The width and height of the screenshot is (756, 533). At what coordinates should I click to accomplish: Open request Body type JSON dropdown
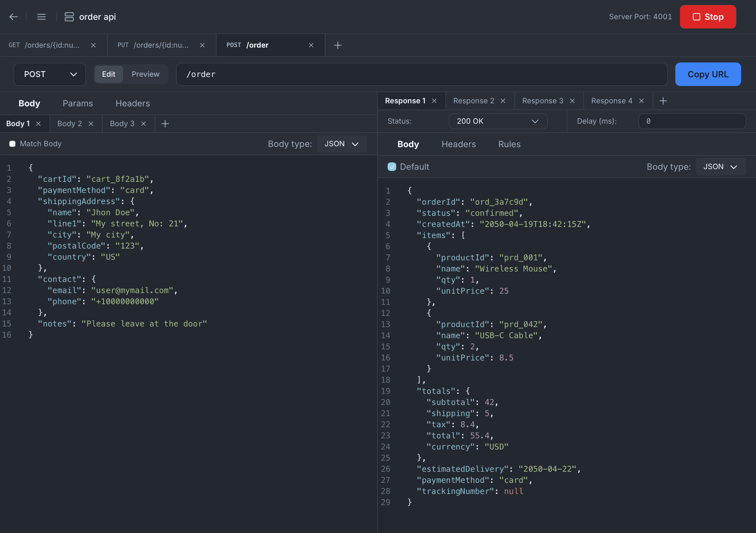tap(342, 144)
